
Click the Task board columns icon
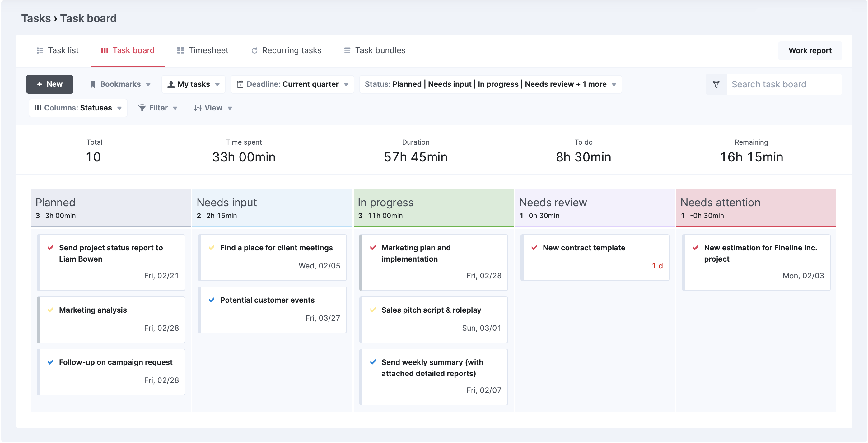coord(105,50)
